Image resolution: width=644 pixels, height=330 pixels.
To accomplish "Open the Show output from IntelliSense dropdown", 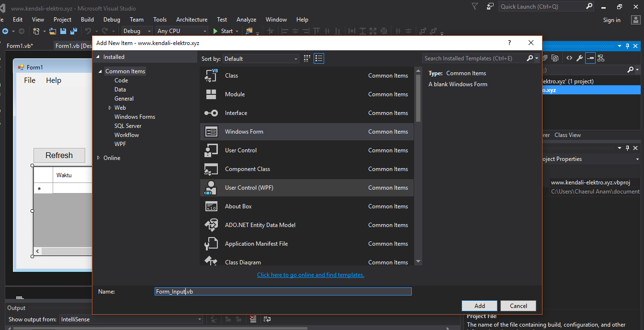I will click(130, 319).
